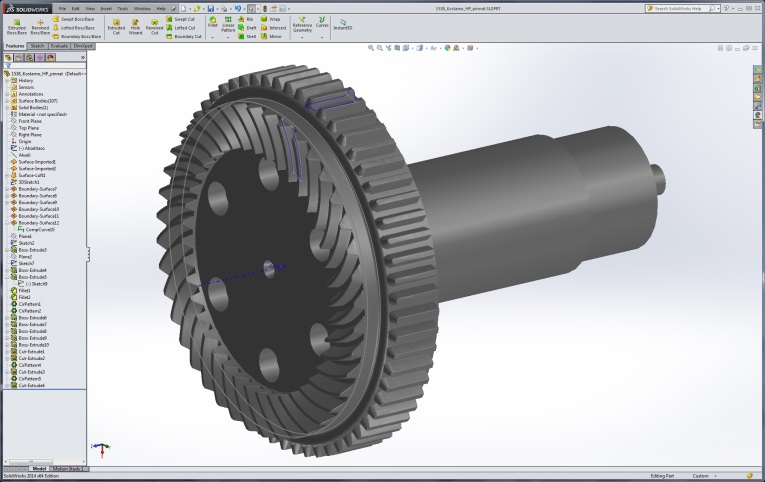Screen dimensions: 765x482
Task: Open the Linear Pattern dropdown arrow
Action: point(228,37)
